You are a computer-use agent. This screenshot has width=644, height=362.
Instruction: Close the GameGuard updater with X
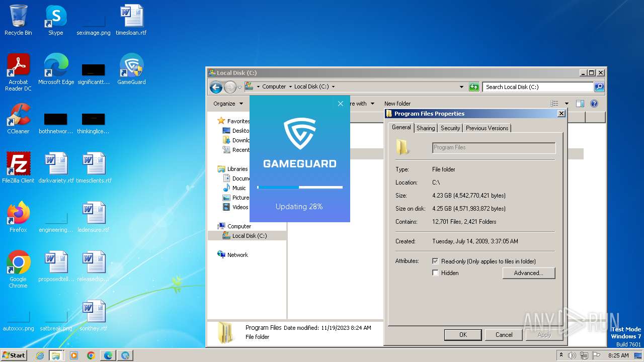pos(341,104)
